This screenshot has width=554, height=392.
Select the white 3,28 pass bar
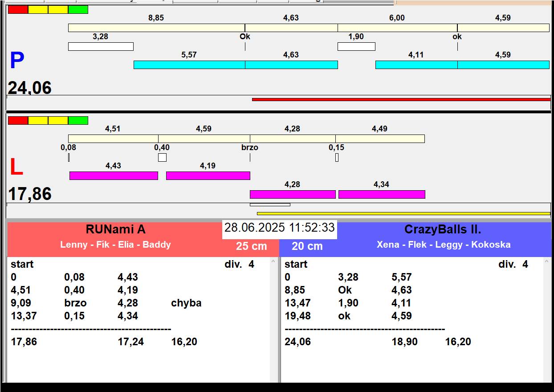tap(101, 46)
